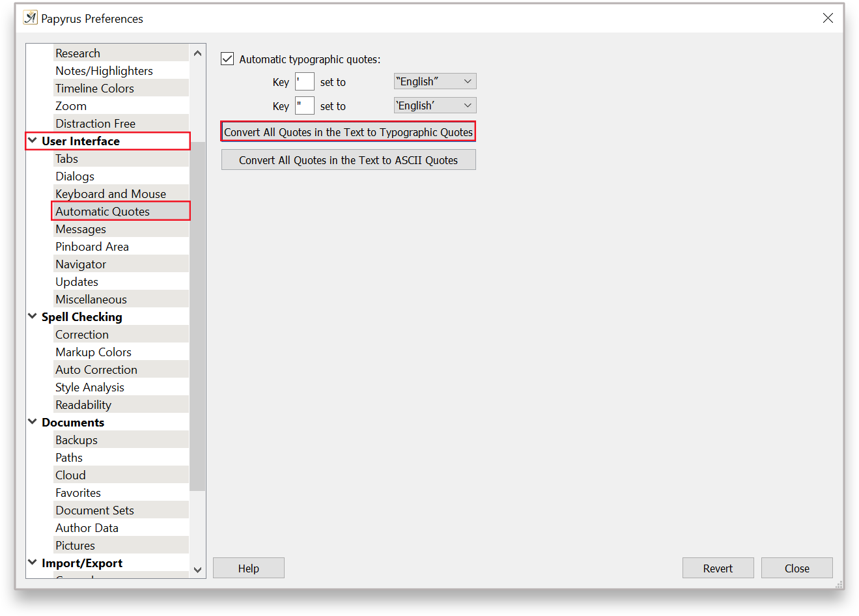Select Notes/Highlighters preference page
This screenshot has height=616, width=859.
click(x=121, y=70)
